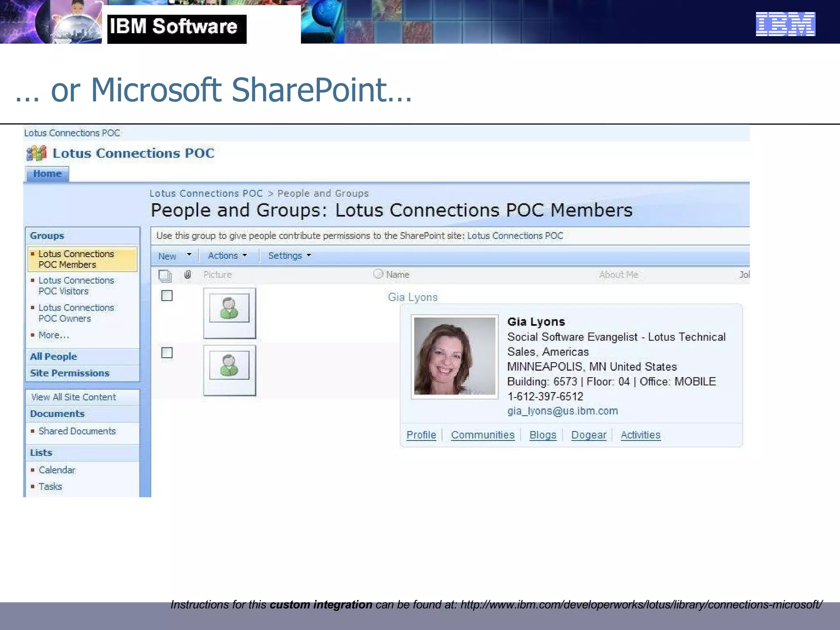Open the Lists section heading
Image resolution: width=840 pixels, height=630 pixels.
pos(41,453)
